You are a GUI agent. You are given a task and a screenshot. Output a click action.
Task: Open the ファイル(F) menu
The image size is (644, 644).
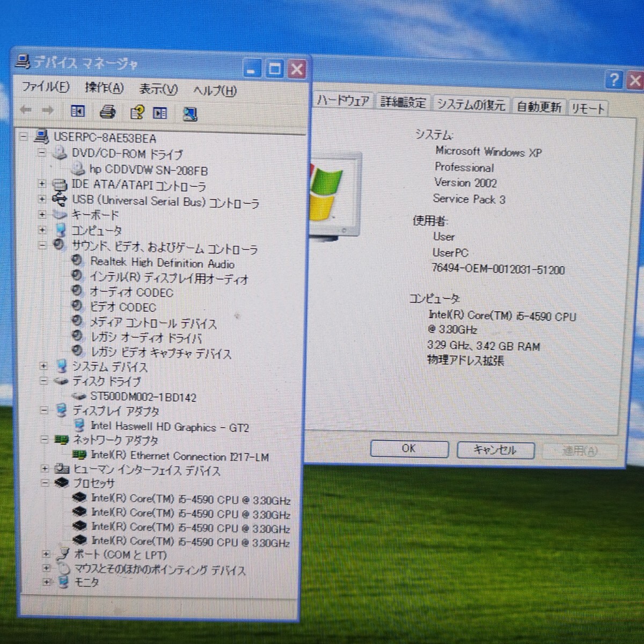pyautogui.click(x=46, y=86)
